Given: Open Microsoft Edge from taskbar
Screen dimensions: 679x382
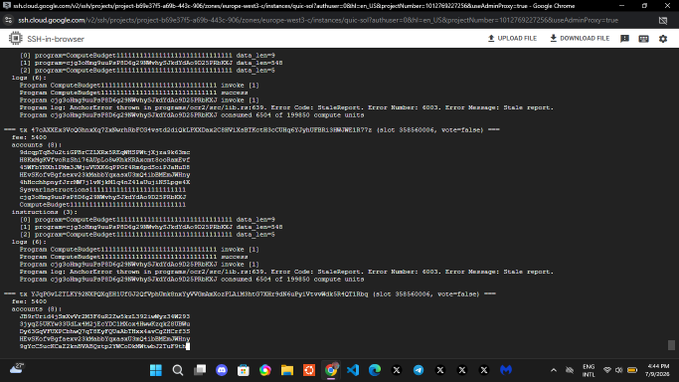Looking at the screenshot, I should click(375, 370).
